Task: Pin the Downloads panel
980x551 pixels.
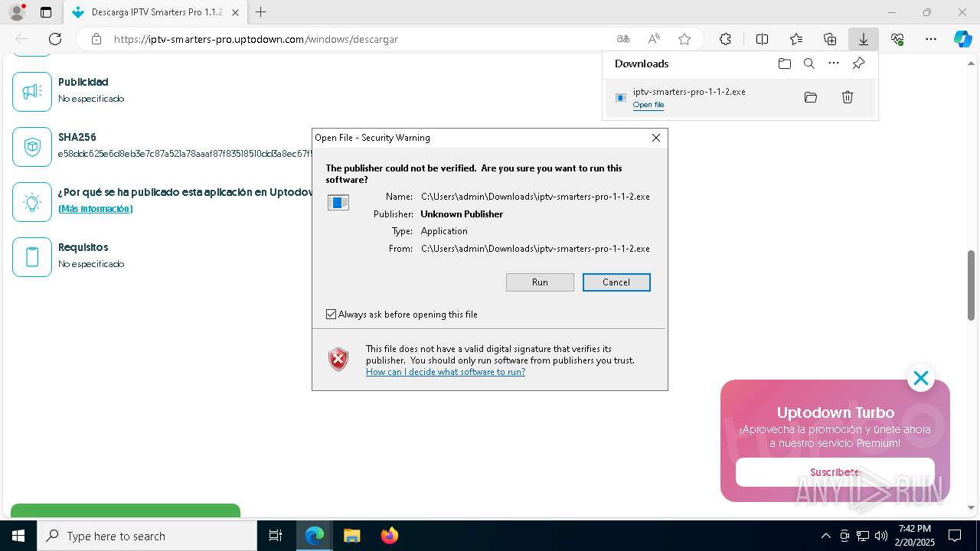Action: (858, 64)
